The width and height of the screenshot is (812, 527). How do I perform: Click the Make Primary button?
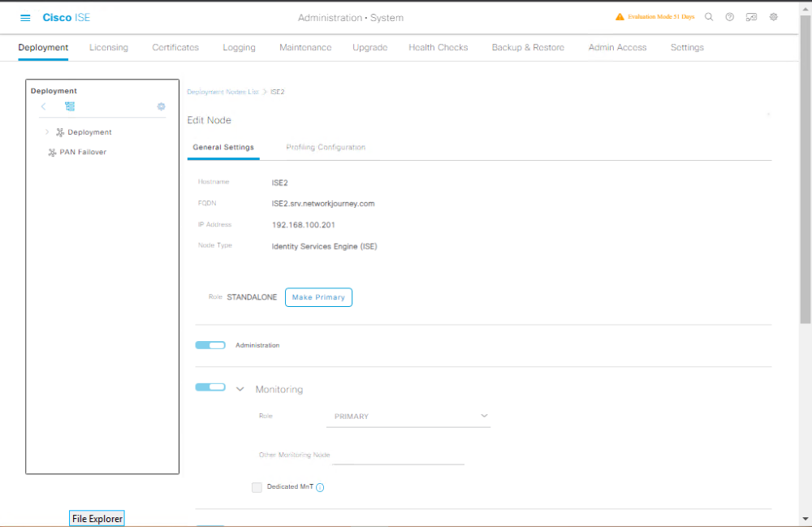point(318,297)
